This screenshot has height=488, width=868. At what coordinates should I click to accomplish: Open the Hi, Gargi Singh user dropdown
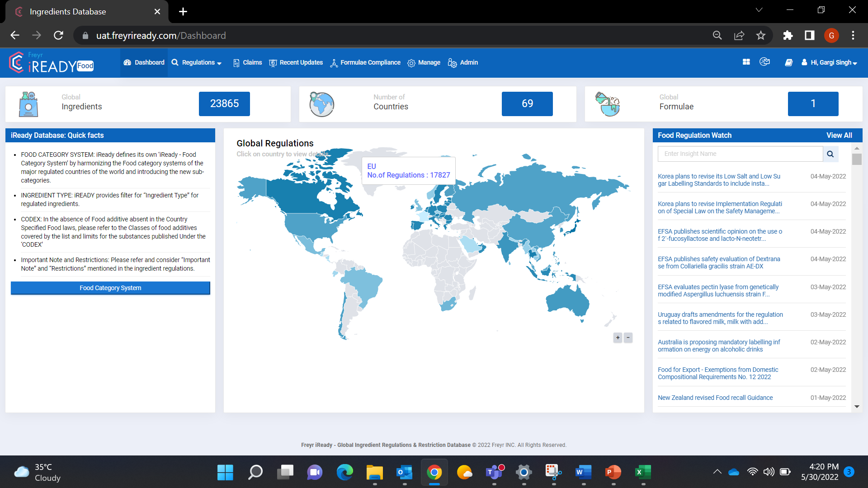tap(830, 62)
